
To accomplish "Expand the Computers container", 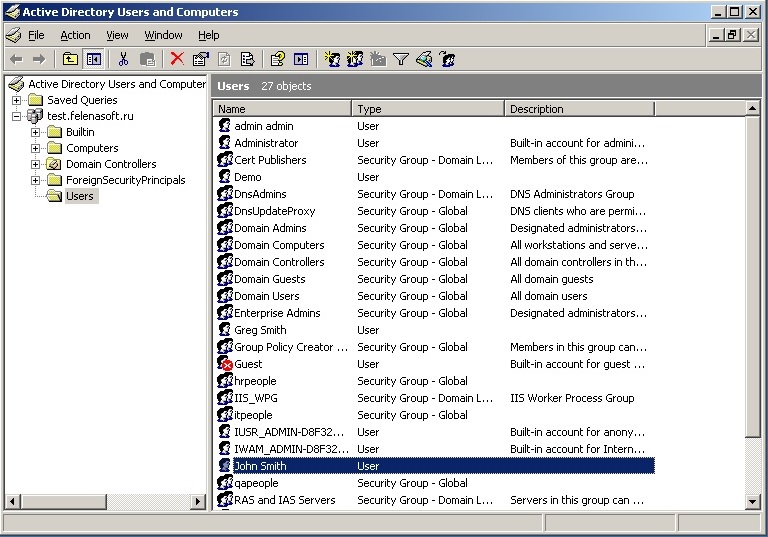I will 35,148.
